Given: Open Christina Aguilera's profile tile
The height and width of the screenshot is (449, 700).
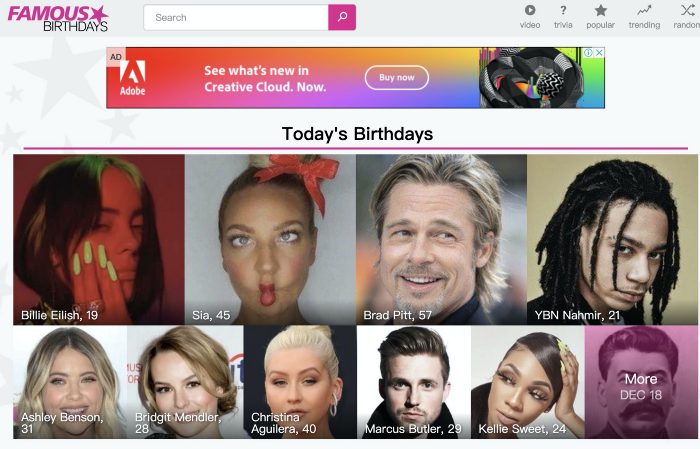Looking at the screenshot, I should coord(299,382).
